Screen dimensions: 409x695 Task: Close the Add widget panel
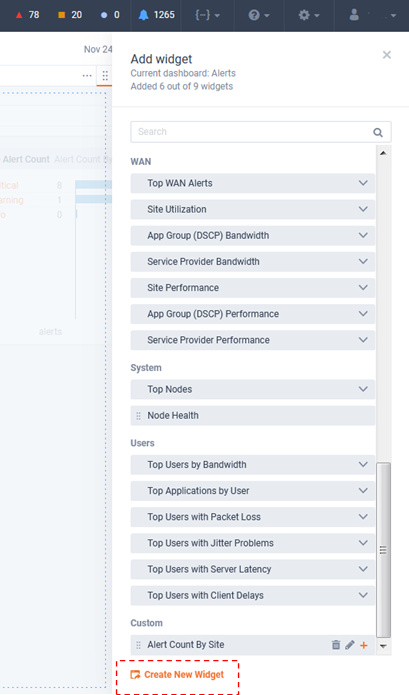[387, 55]
